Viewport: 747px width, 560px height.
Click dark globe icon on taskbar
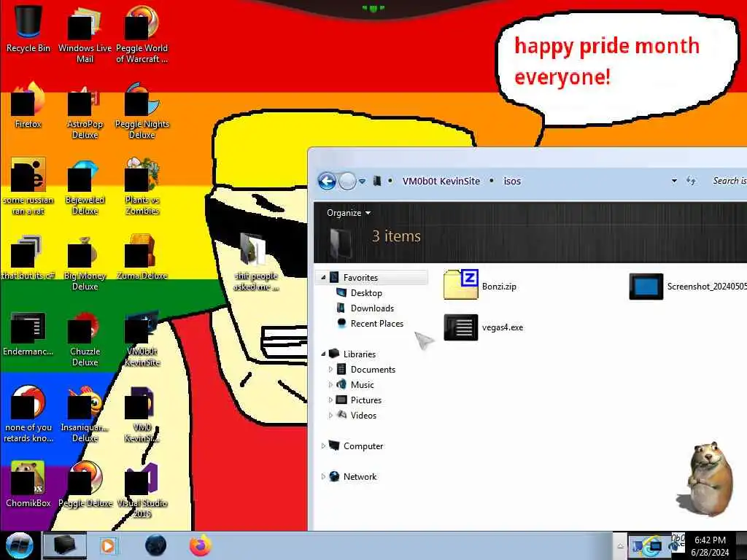coord(155,545)
